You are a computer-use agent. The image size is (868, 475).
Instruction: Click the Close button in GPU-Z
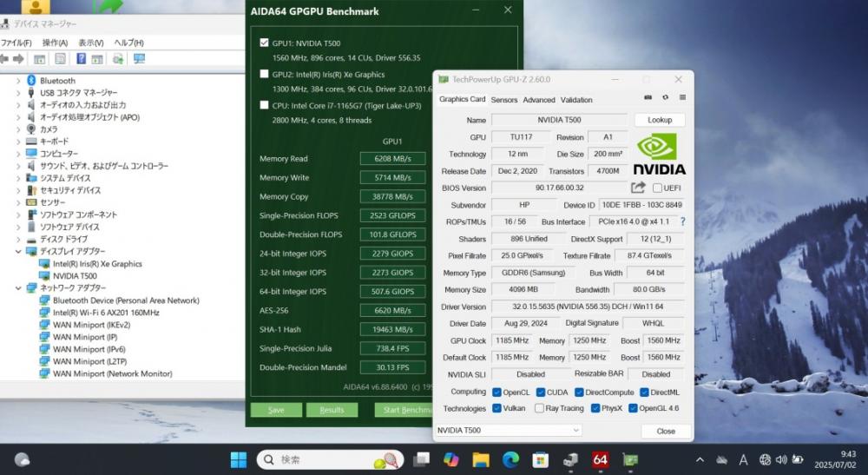click(666, 431)
